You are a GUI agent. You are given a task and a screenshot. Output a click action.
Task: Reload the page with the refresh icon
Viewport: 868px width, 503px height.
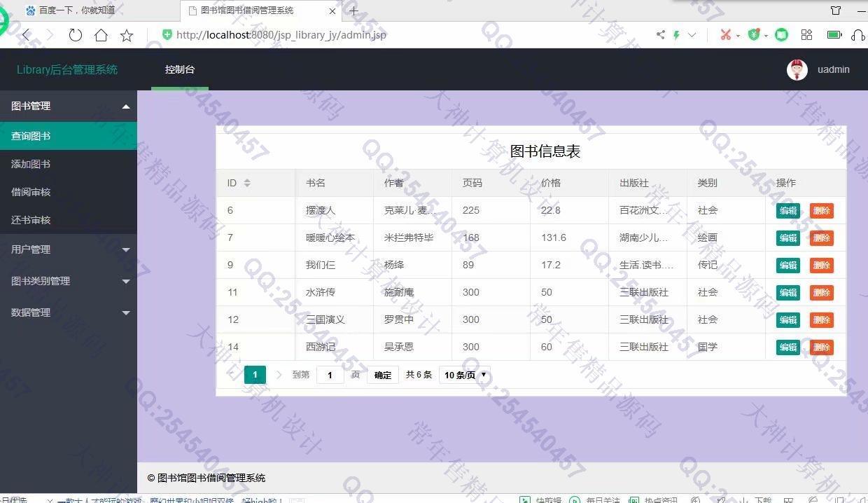(x=75, y=35)
